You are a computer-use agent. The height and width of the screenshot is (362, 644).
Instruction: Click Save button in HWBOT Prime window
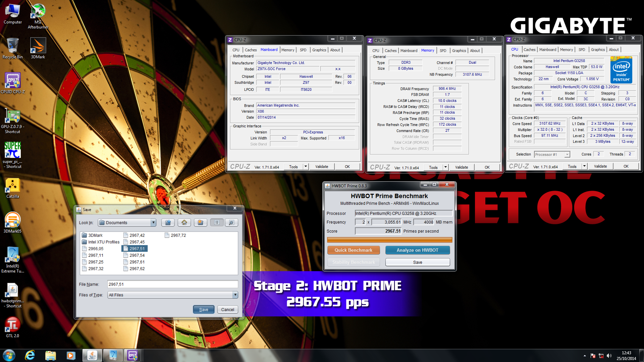[418, 262]
